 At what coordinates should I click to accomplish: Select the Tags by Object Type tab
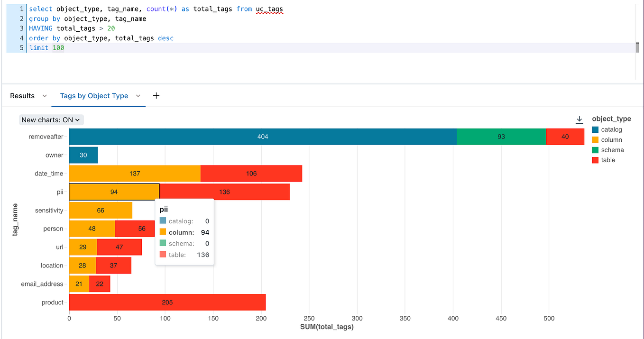click(x=93, y=95)
